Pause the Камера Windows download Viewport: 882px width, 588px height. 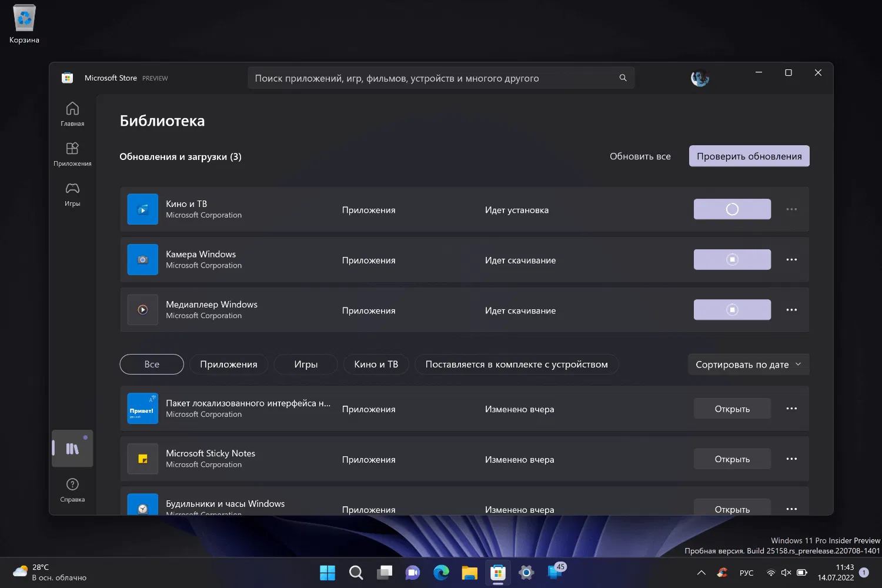pyautogui.click(x=732, y=259)
